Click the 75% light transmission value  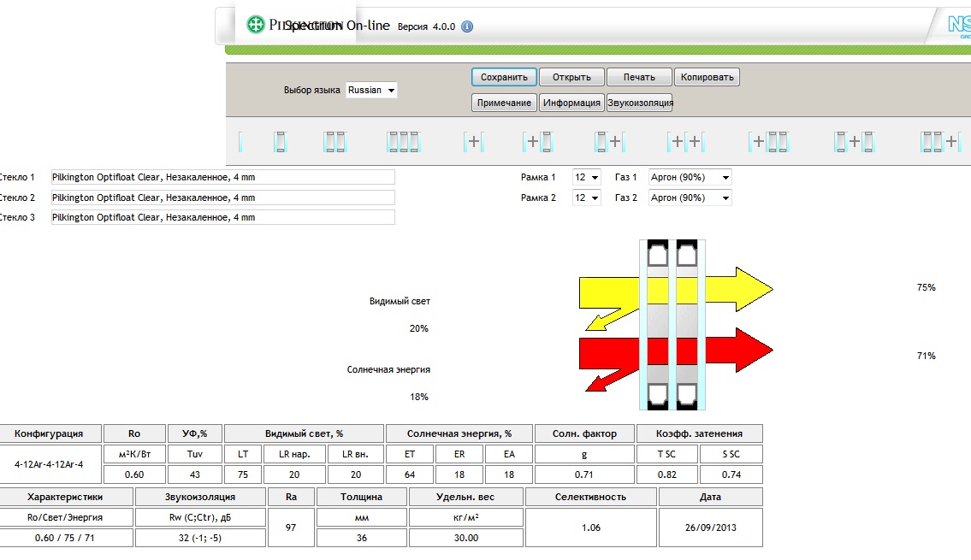pyautogui.click(x=926, y=287)
